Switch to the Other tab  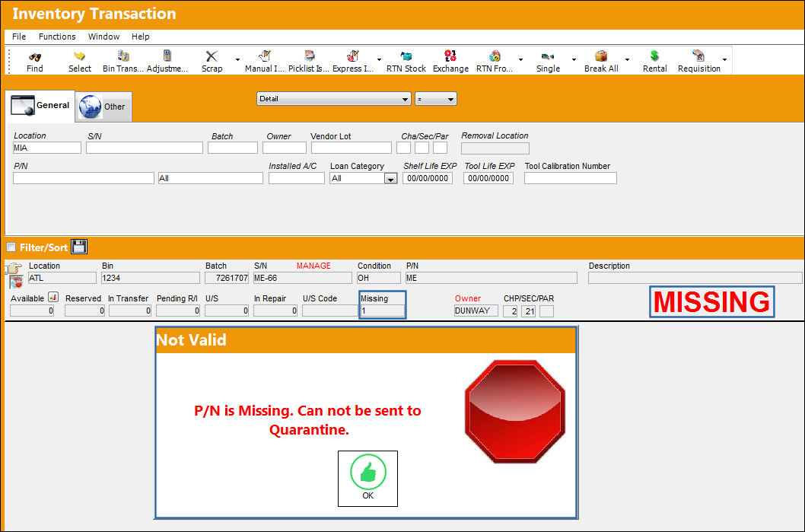tap(104, 107)
